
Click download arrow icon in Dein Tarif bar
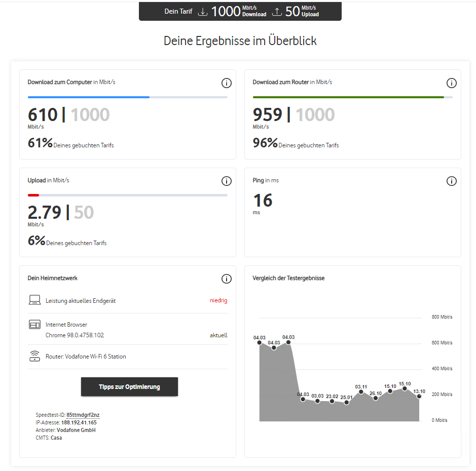pos(203,12)
